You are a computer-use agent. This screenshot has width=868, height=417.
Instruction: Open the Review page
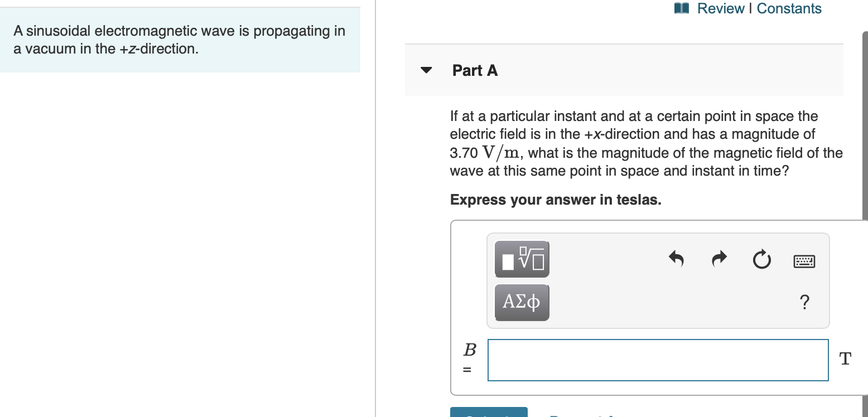[721, 8]
